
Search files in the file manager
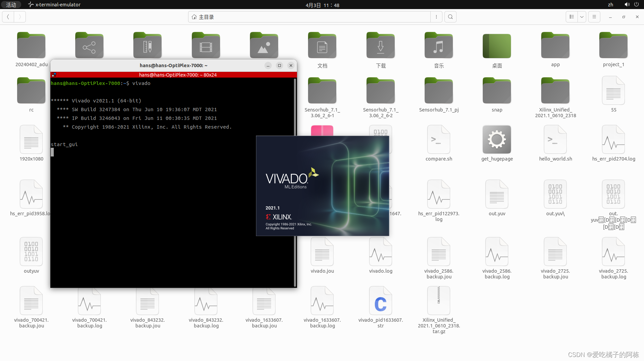click(450, 17)
